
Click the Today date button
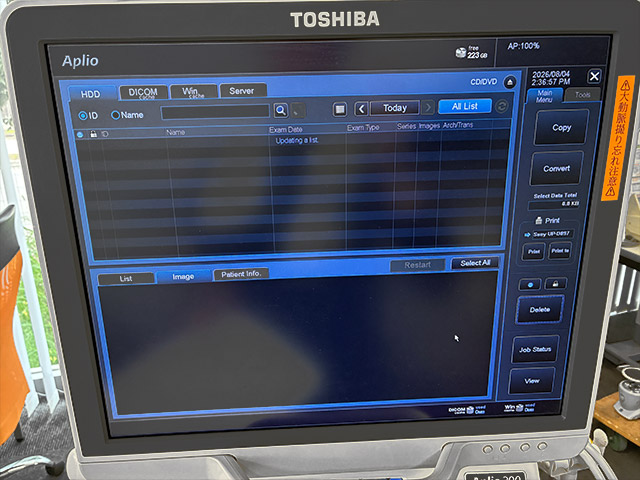click(x=395, y=108)
